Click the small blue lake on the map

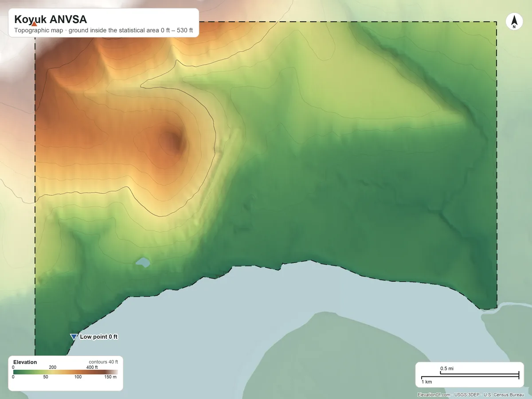tap(143, 262)
